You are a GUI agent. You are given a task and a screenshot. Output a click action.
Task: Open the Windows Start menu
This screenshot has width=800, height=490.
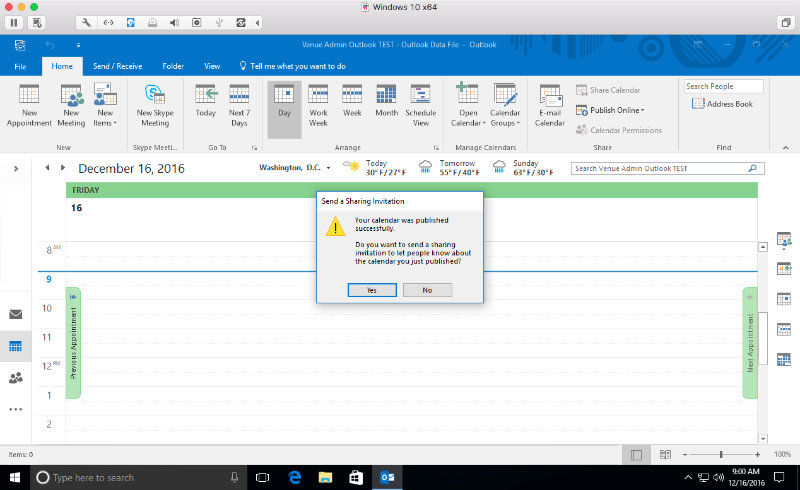[15, 478]
